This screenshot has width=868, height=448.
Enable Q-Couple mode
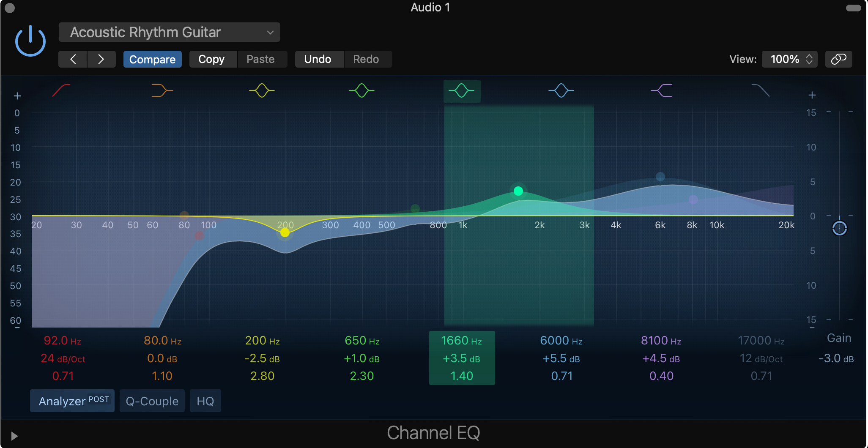pyautogui.click(x=152, y=401)
